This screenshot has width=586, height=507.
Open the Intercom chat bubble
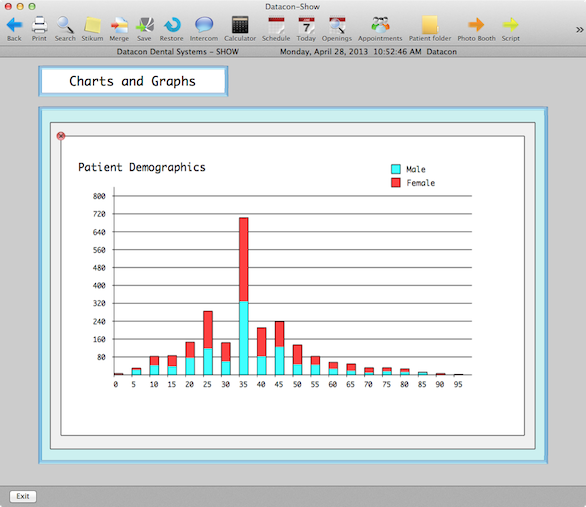pos(204,25)
